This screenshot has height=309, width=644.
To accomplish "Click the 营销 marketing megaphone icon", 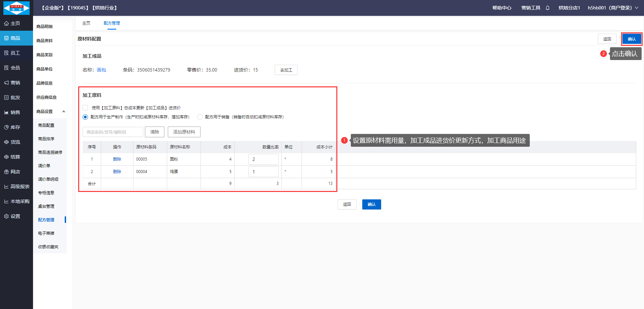I will (x=6, y=83).
